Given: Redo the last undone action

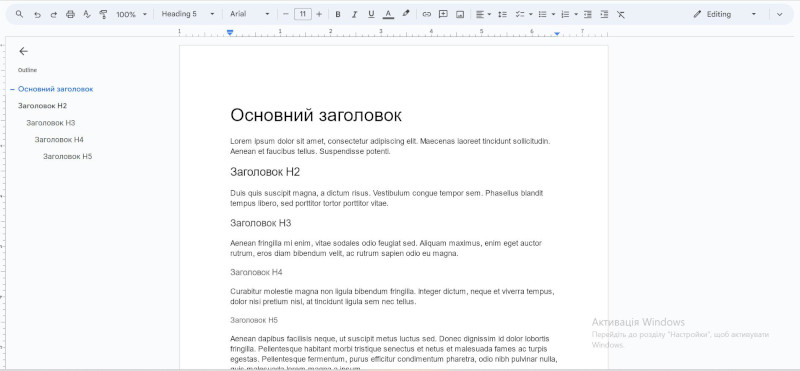Looking at the screenshot, I should pos(54,15).
